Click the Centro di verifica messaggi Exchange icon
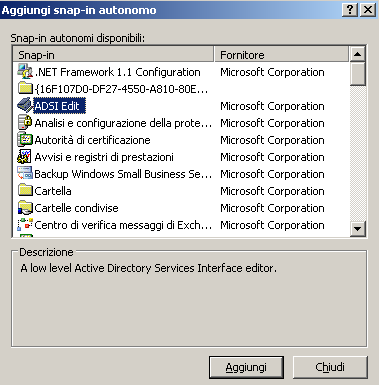 click(x=25, y=225)
